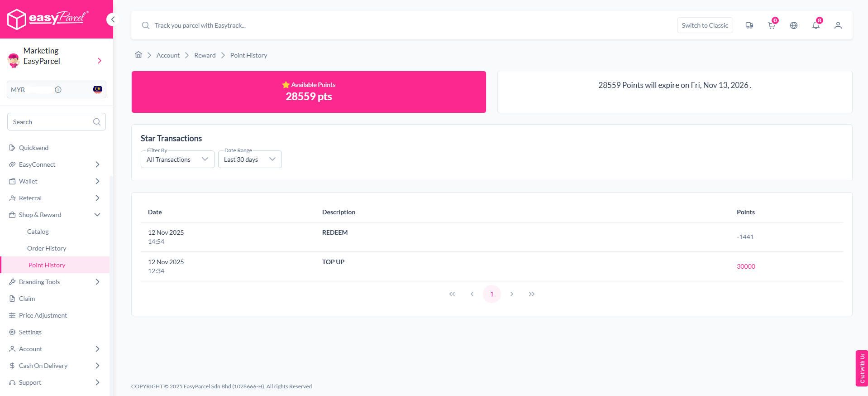Viewport: 868px width, 396px height.
Task: Expand the Branding Tools submenu
Action: tap(97, 282)
